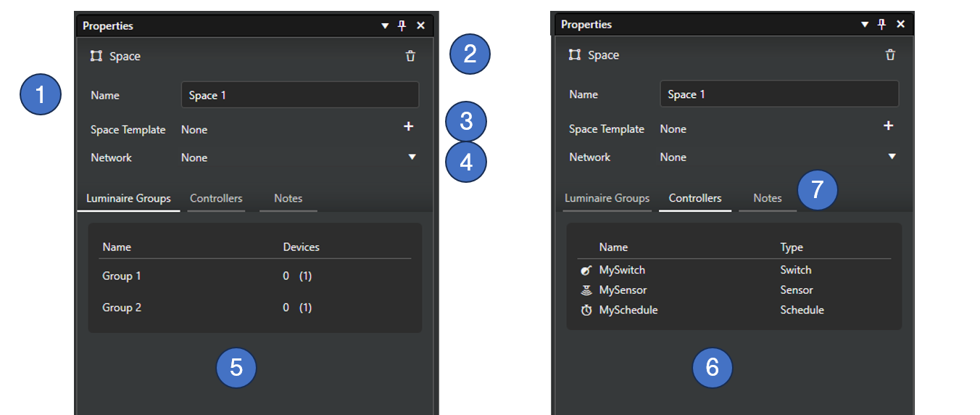The height and width of the screenshot is (415, 980).
Task: Open the Network dropdown arrow in the right panel
Action: 892,157
